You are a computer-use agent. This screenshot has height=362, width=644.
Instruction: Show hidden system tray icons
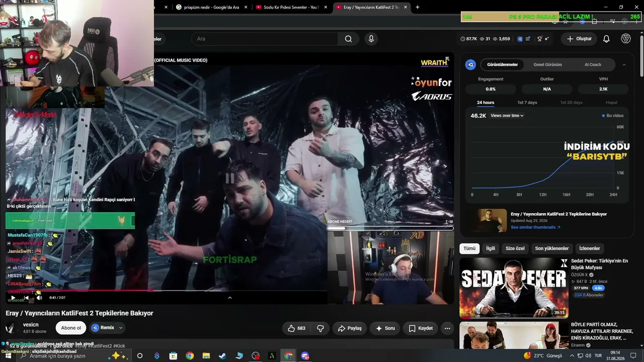click(x=572, y=356)
